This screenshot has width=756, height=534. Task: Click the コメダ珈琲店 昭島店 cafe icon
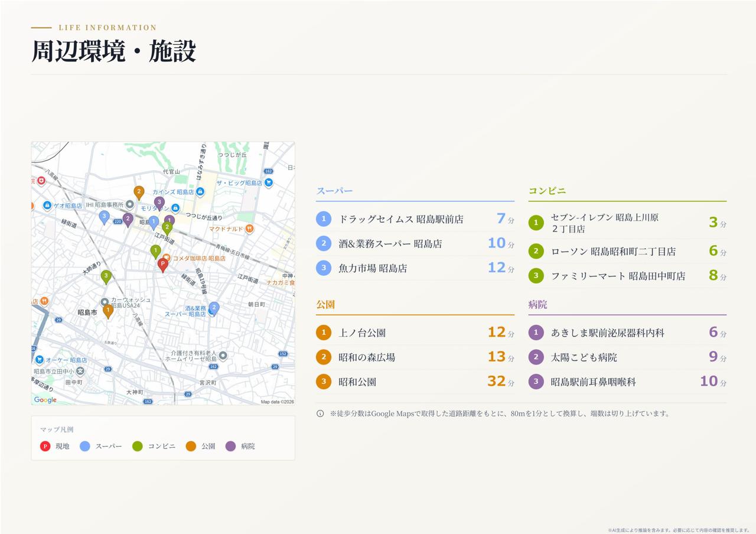[167, 258]
